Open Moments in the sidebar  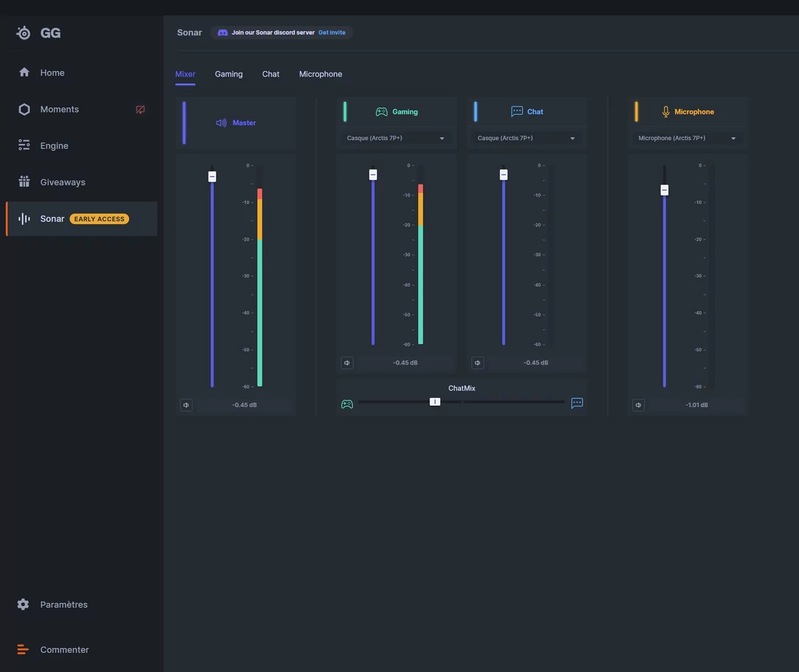[82, 109]
